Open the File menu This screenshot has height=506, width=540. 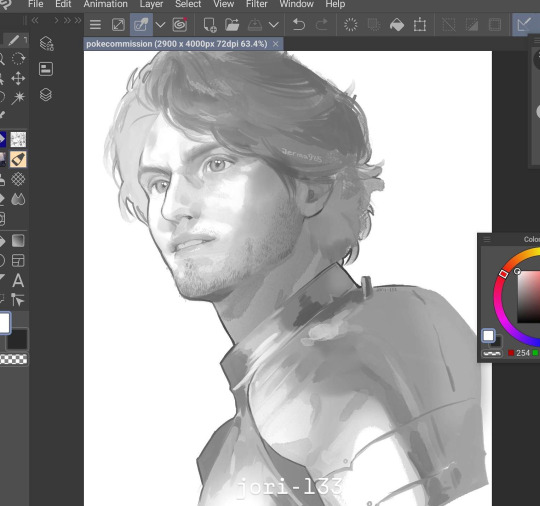(35, 4)
